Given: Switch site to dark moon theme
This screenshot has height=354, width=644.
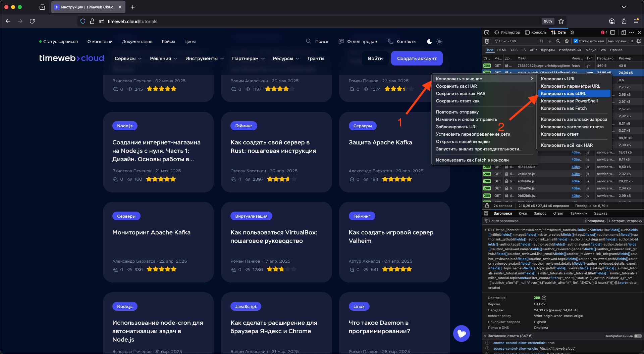Looking at the screenshot, I should point(429,41).
